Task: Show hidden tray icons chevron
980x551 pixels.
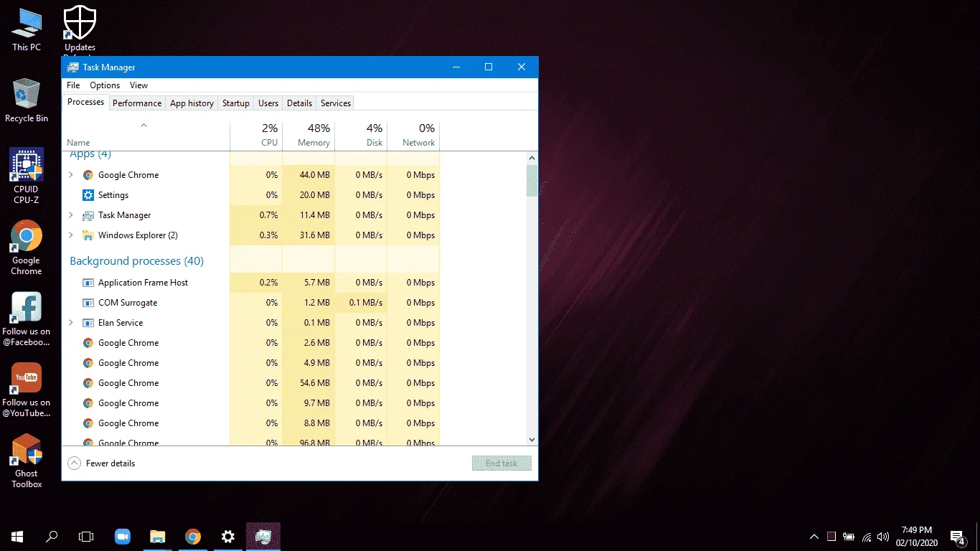Action: [814, 537]
